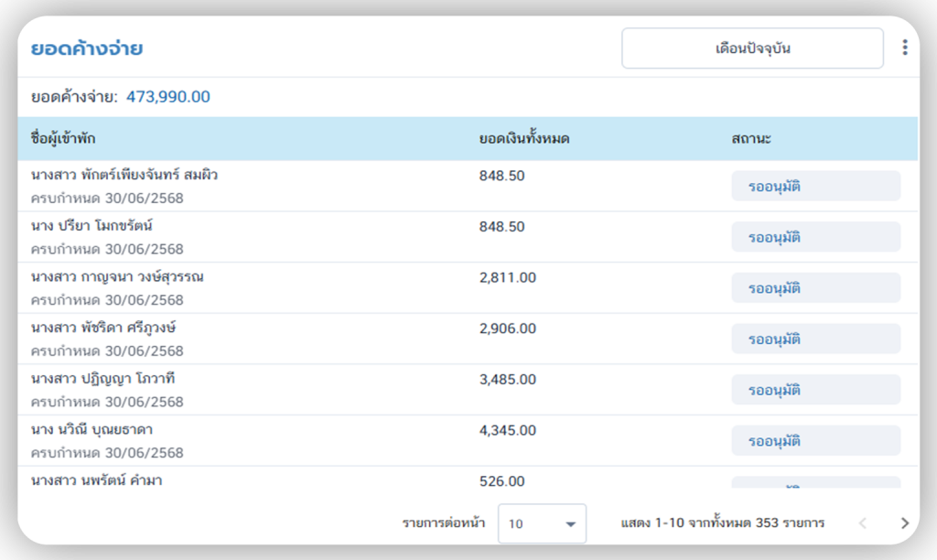This screenshot has height=560, width=937.
Task: Click the outstanding total 473,990.00
Action: pyautogui.click(x=168, y=97)
